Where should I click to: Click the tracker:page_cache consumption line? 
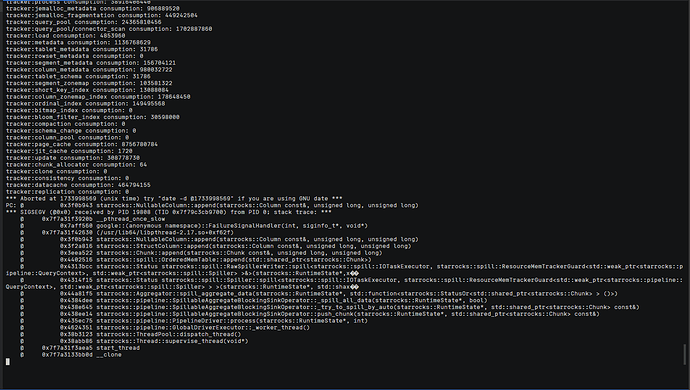(82, 144)
